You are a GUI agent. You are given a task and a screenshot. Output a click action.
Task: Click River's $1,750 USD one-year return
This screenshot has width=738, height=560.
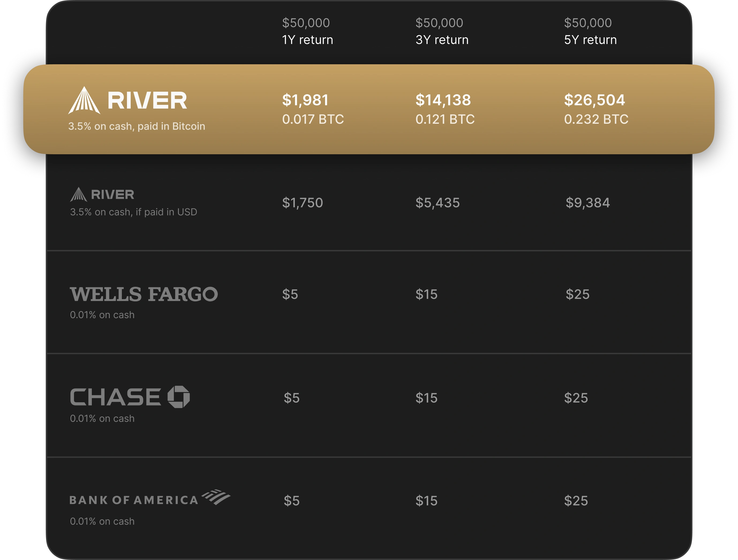(302, 202)
